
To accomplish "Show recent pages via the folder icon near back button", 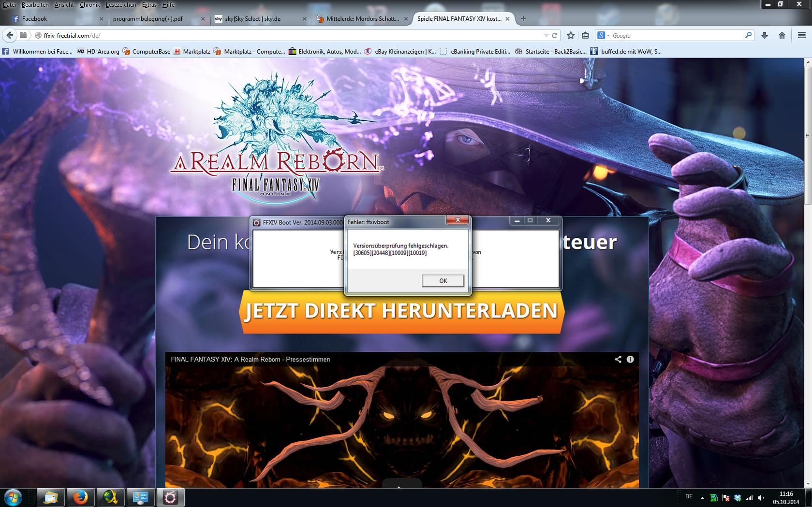I will pos(23,35).
